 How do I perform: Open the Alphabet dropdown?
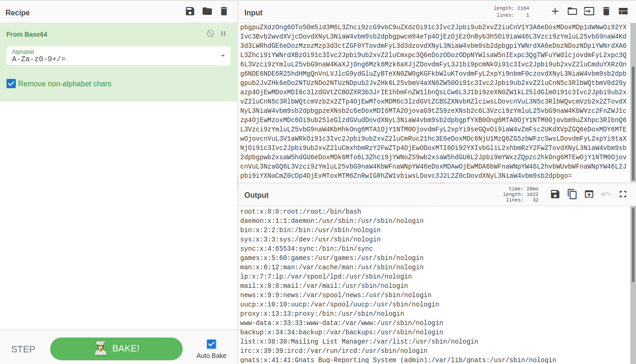[x=223, y=56]
